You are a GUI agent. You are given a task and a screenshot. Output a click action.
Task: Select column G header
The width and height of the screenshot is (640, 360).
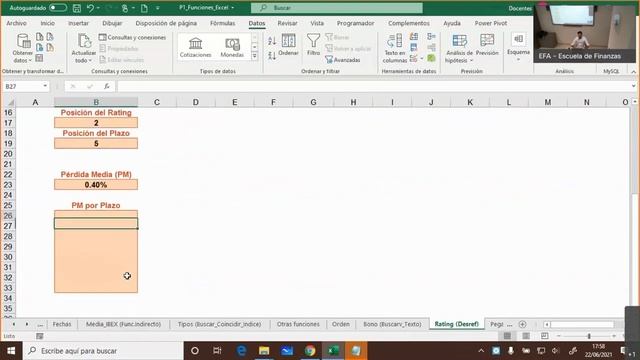click(x=313, y=102)
